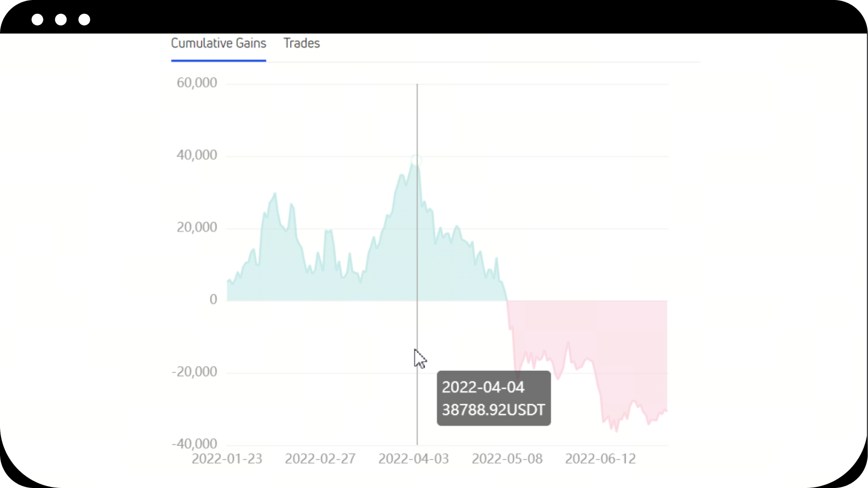Click the 2022-01-23 x-axis date label

pos(227,459)
